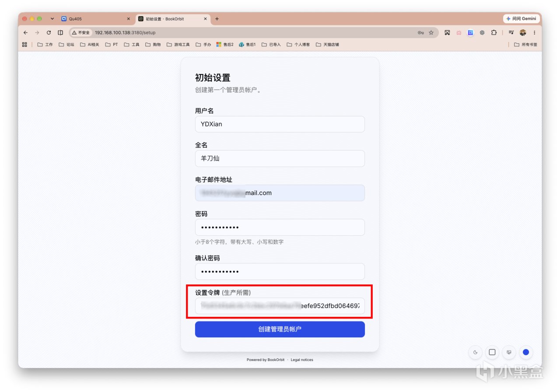Click the browser forward arrow
560x392 pixels.
[37, 32]
